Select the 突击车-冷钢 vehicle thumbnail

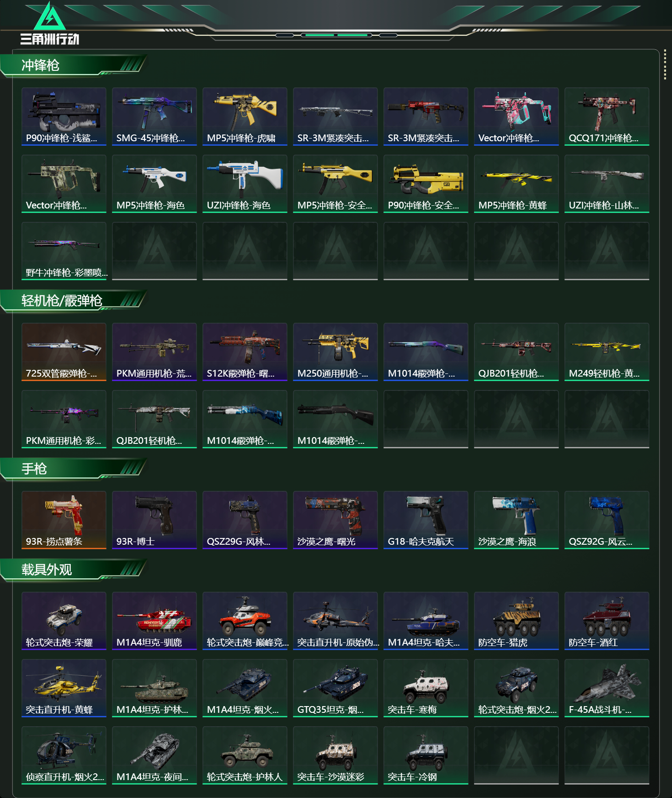pos(426,755)
